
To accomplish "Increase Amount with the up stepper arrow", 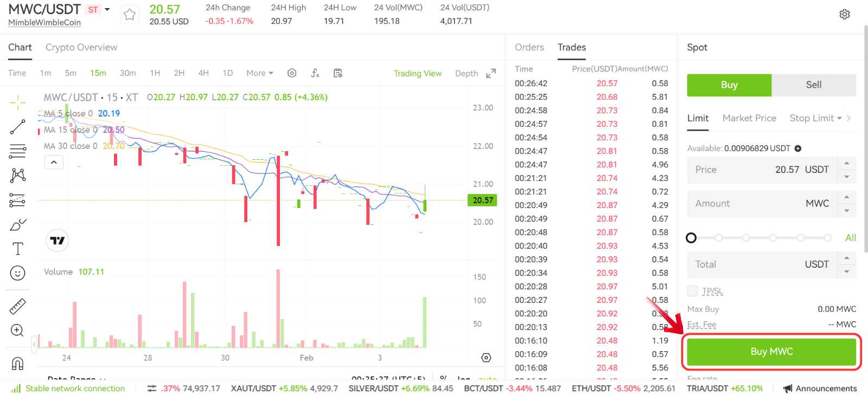I will coord(847,197).
